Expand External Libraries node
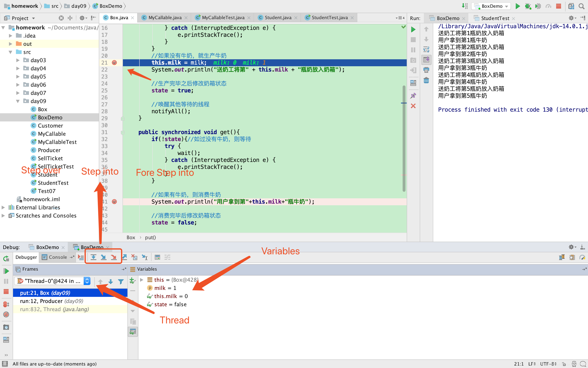The image size is (588, 368). tap(3, 207)
